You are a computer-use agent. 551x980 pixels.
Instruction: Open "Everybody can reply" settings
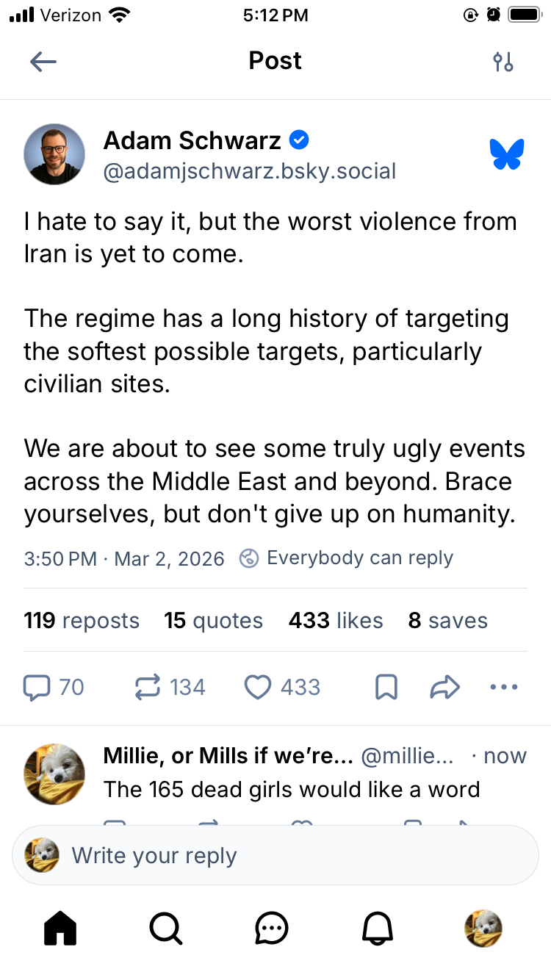(x=347, y=558)
